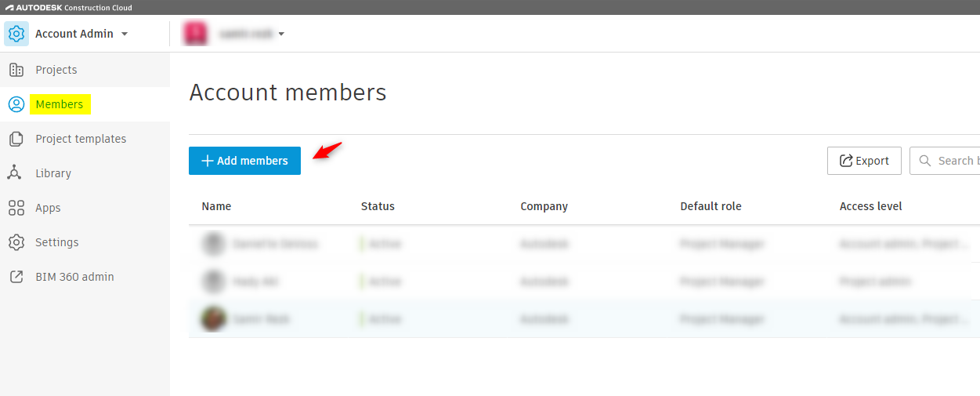Click the Project templates icon
Screen dimensions: 980x396
(16, 139)
